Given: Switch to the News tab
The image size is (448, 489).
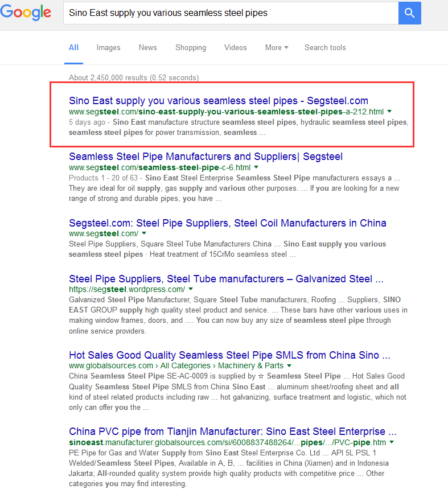Looking at the screenshot, I should coord(148,48).
